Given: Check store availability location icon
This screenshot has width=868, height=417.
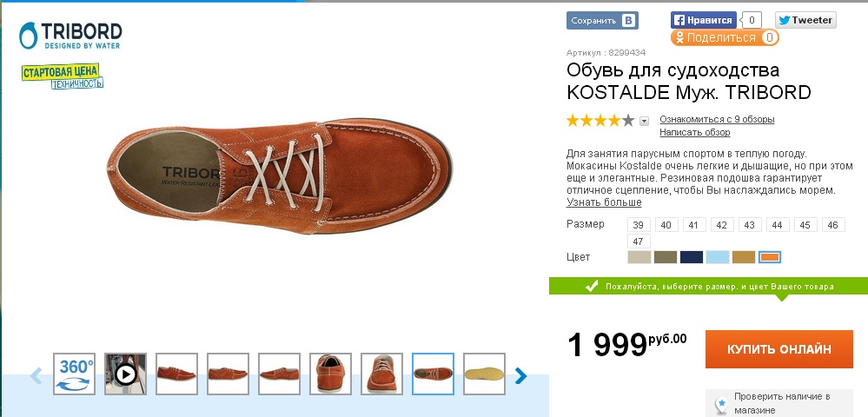Looking at the screenshot, I should [720, 404].
